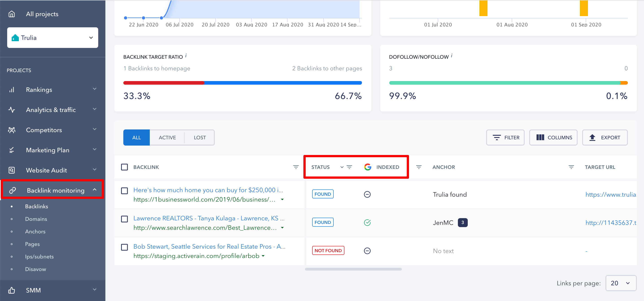Expand the Website Audit chevron

click(x=94, y=170)
